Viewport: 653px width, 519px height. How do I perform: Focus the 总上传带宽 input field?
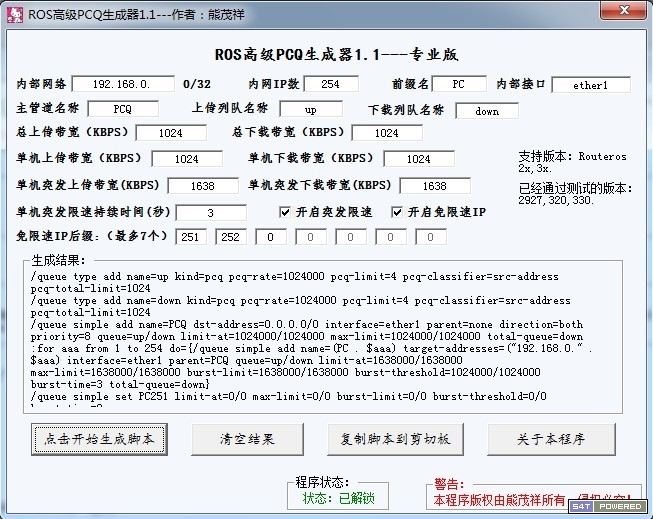click(170, 133)
